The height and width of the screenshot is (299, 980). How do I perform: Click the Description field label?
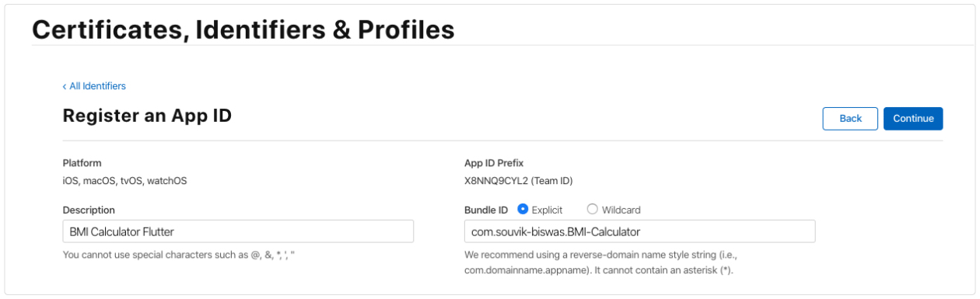89,210
